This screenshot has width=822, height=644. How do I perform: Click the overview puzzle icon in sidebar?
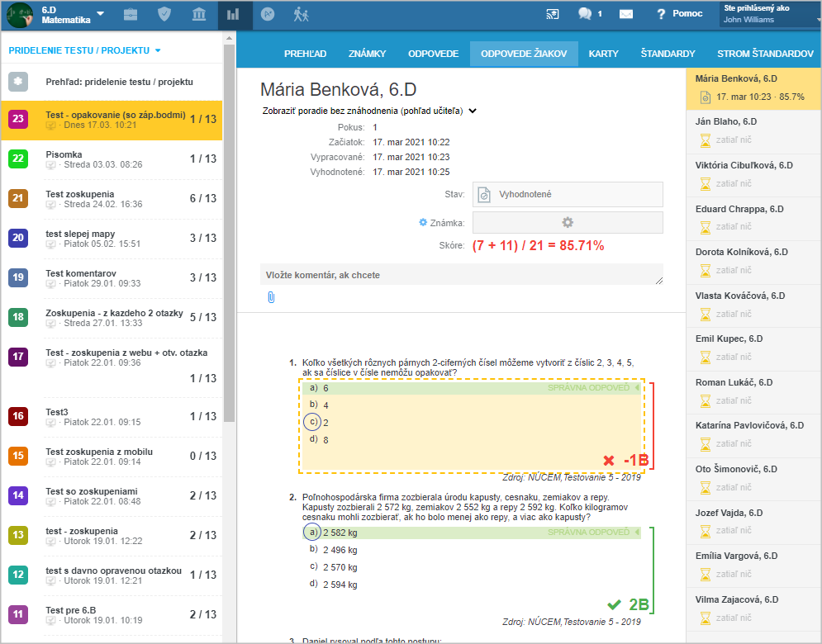pos(18,82)
